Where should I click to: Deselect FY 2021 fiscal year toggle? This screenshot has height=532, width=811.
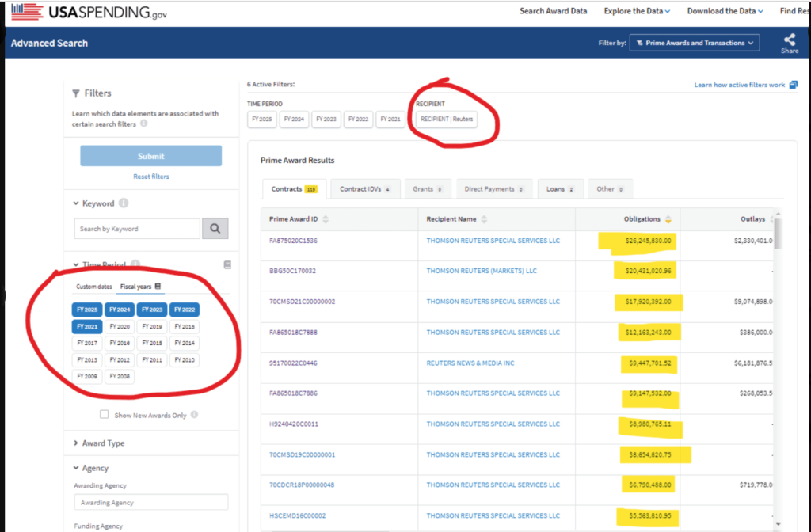(x=87, y=326)
